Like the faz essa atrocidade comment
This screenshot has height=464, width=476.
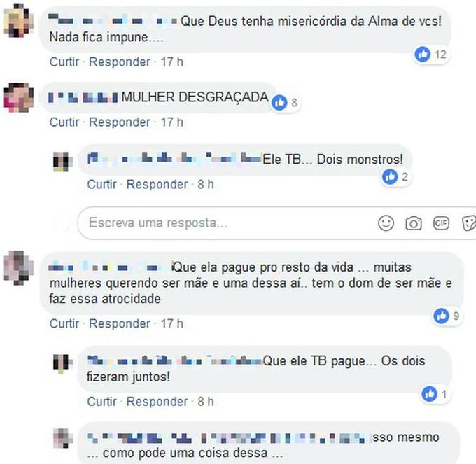[64, 323]
